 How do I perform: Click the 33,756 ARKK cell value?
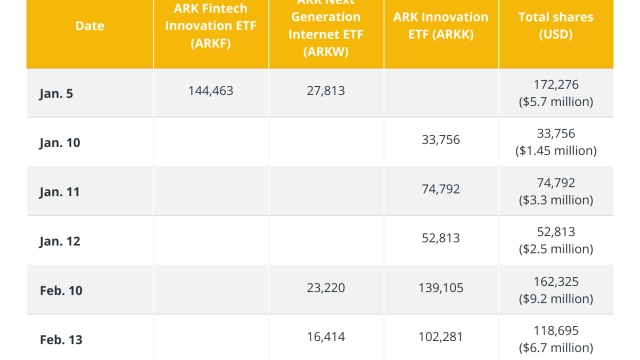pos(441,140)
